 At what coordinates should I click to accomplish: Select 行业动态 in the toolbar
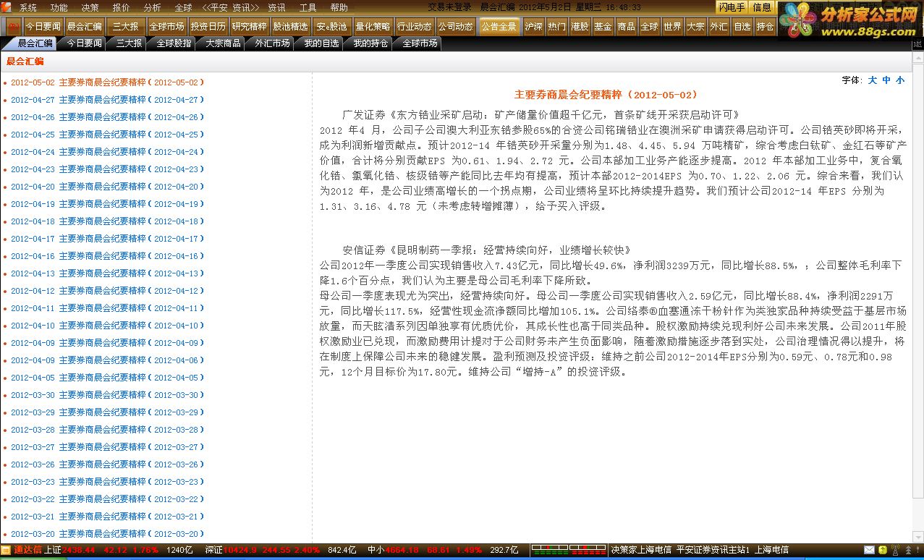[x=415, y=27]
